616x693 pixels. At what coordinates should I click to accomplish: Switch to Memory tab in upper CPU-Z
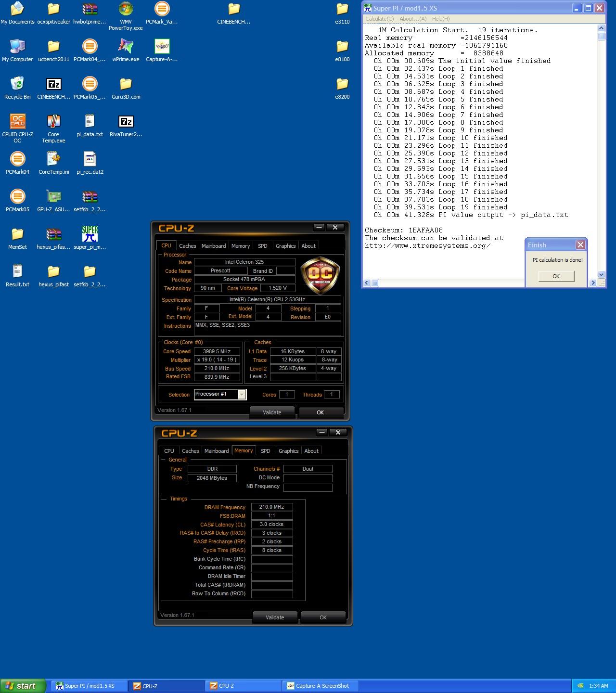pos(241,246)
